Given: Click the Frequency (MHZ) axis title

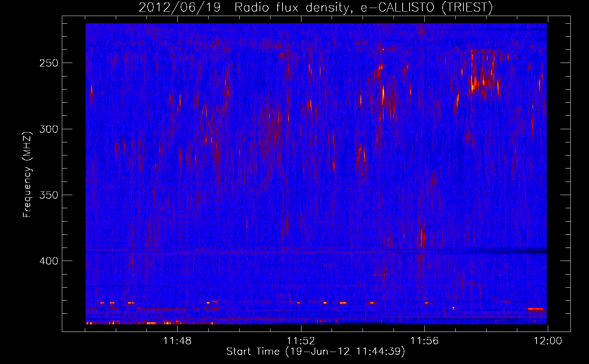Looking at the screenshot, I should 28,174.
